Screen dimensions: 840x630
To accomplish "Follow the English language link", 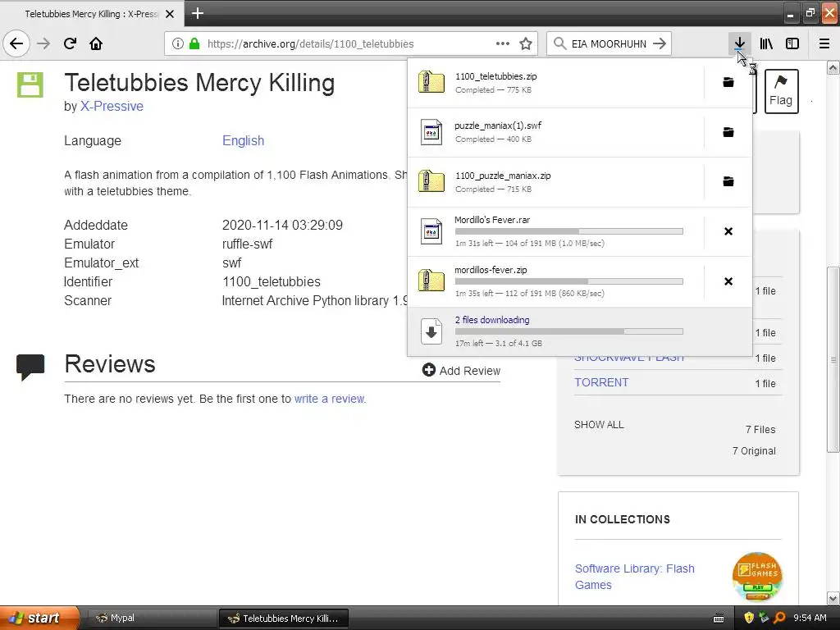I will click(243, 140).
